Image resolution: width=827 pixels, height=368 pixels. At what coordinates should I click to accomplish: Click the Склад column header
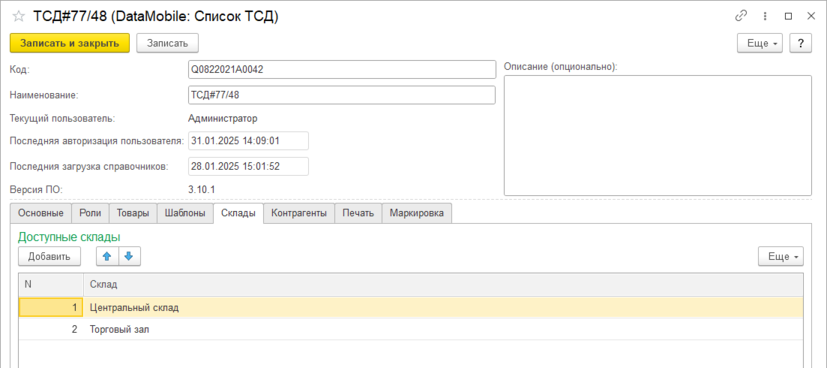click(x=444, y=285)
